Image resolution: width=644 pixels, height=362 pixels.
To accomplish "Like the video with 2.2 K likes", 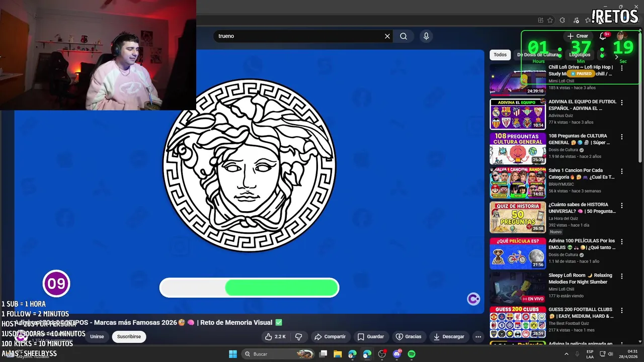I will [275, 336].
